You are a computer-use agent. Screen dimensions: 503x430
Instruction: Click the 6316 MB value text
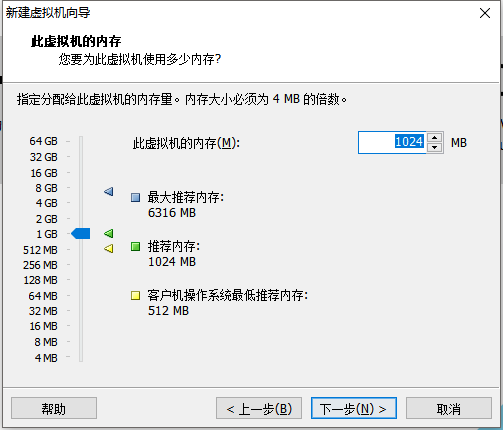click(x=172, y=213)
